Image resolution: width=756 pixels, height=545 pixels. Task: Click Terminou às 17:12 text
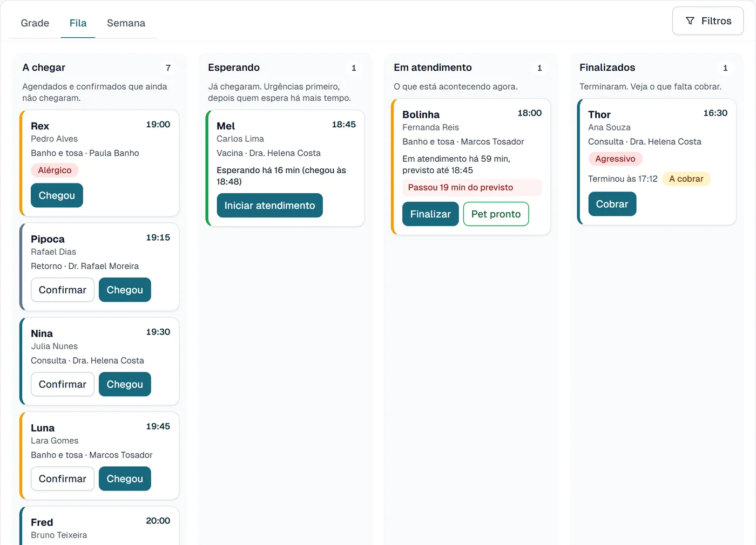click(x=623, y=179)
